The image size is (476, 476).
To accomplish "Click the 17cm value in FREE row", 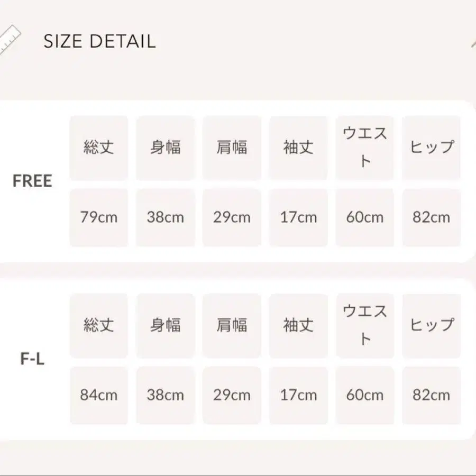I will pos(298,217).
